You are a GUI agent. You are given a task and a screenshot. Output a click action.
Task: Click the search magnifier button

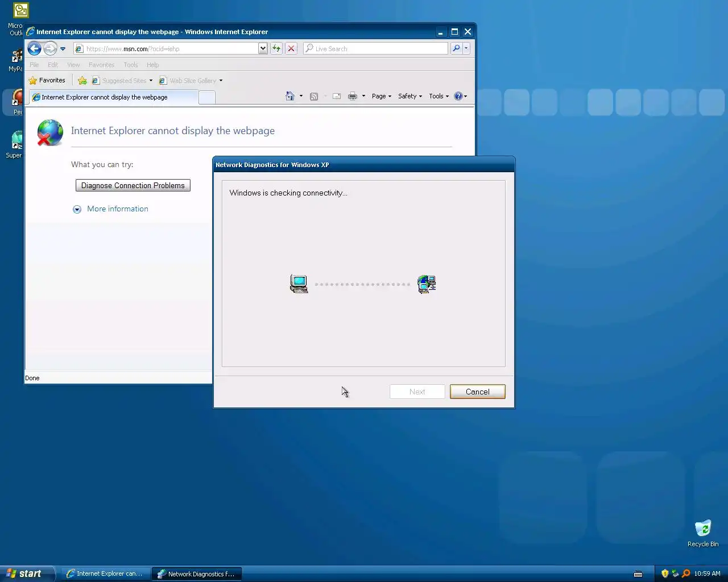click(x=456, y=49)
